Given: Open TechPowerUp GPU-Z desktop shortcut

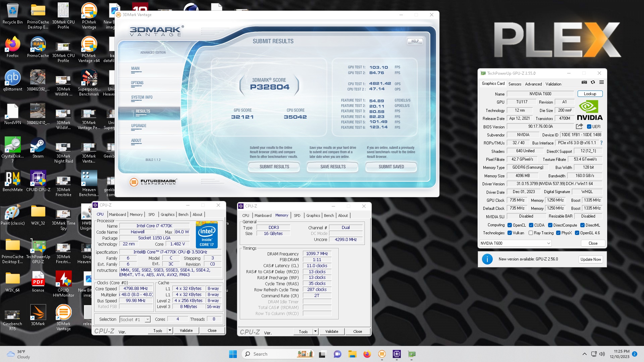Looking at the screenshot, I should [38, 250].
